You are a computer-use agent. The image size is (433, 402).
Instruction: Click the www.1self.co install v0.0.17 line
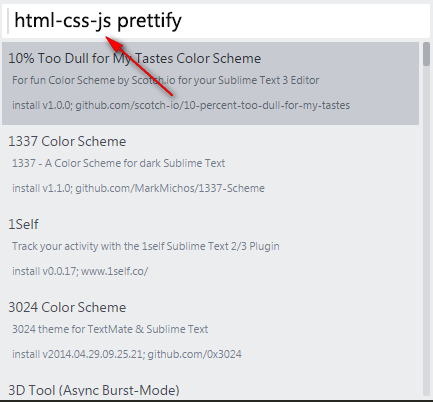pos(80,271)
